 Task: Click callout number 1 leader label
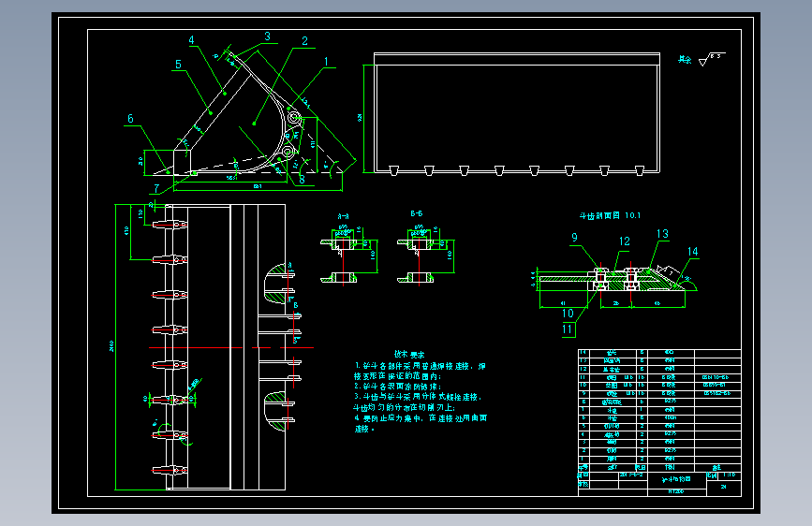pyautogui.click(x=326, y=62)
